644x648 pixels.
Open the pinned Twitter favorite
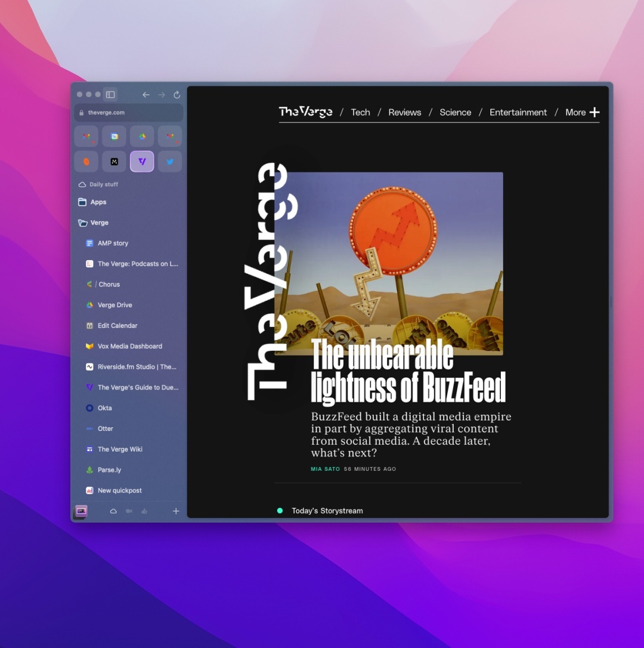[x=170, y=162]
